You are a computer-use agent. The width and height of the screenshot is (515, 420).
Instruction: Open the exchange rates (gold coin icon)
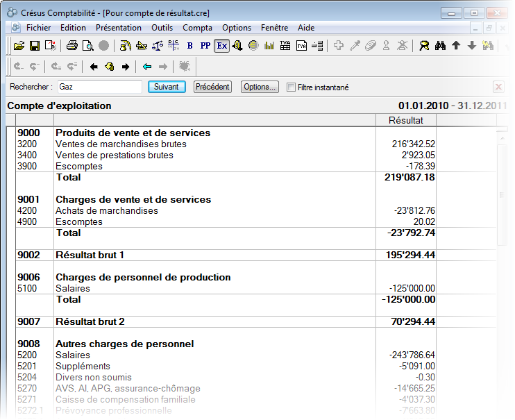pyautogui.click(x=253, y=46)
